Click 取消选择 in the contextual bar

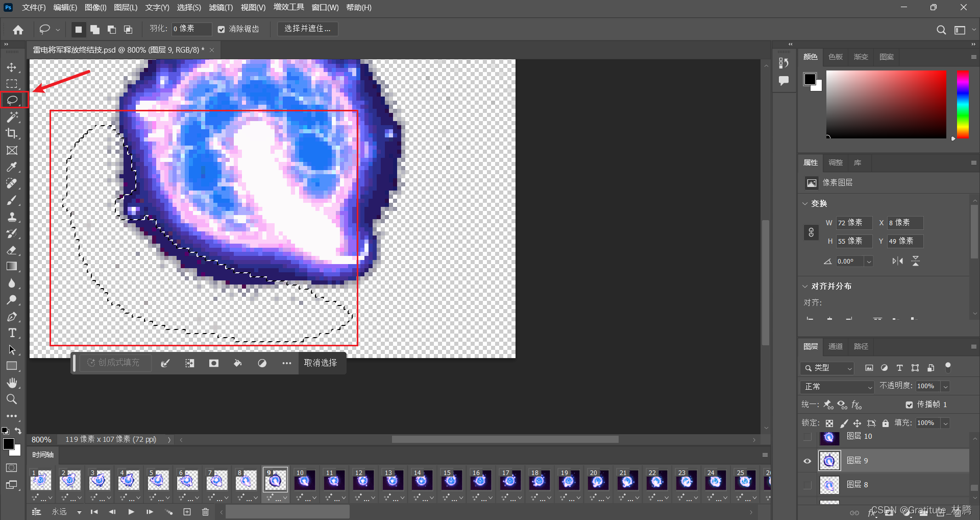point(321,363)
